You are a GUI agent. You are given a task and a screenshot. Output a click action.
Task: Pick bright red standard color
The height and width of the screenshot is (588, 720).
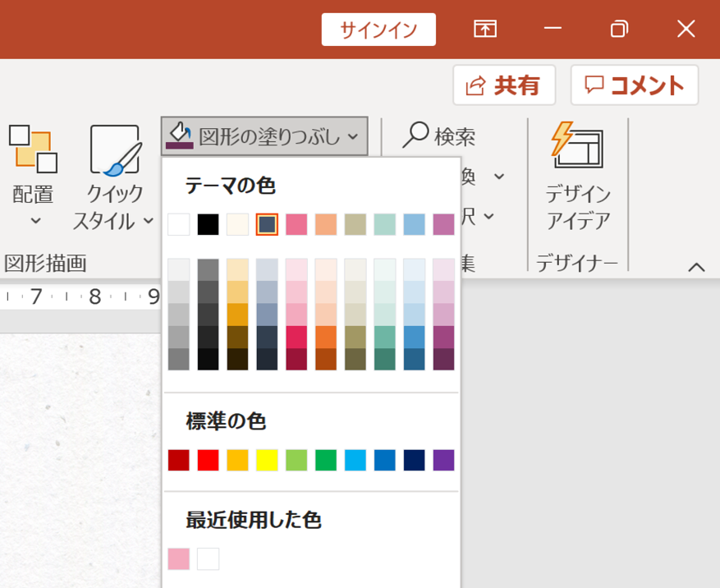208,460
